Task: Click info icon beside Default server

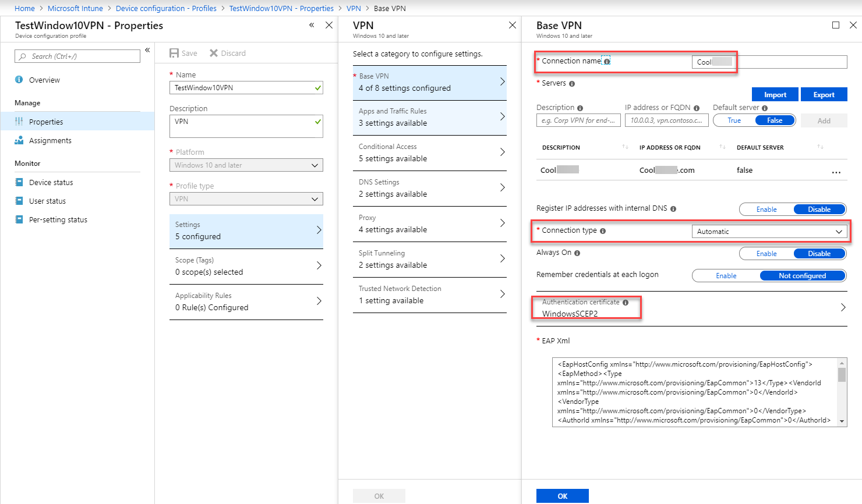Action: (765, 108)
